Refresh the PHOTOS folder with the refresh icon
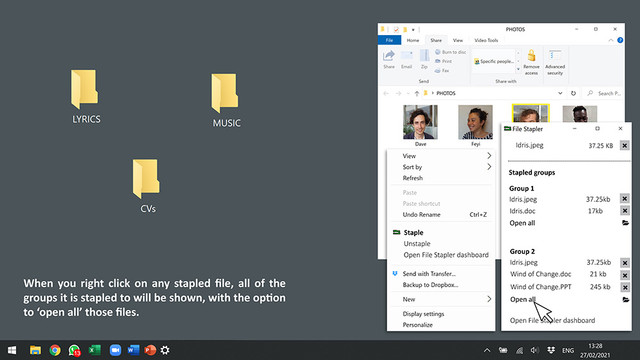Image resolution: width=640 pixels, height=360 pixels. [573, 93]
